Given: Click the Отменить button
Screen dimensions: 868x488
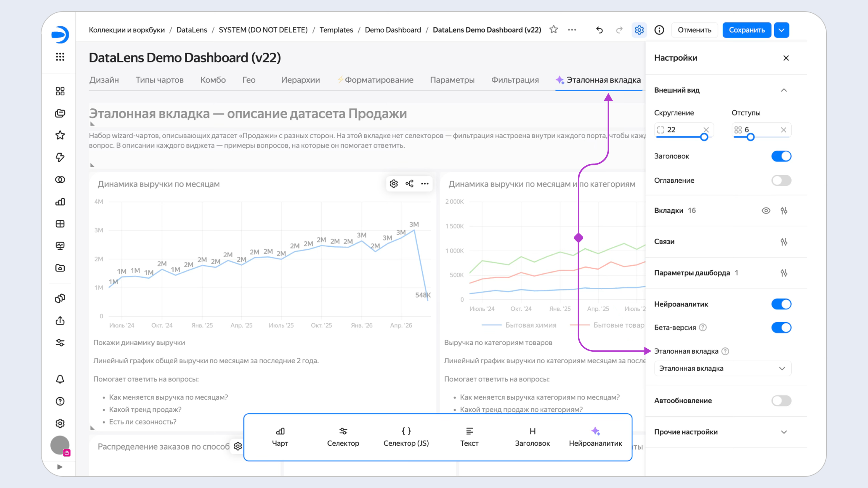Looking at the screenshot, I should point(694,30).
